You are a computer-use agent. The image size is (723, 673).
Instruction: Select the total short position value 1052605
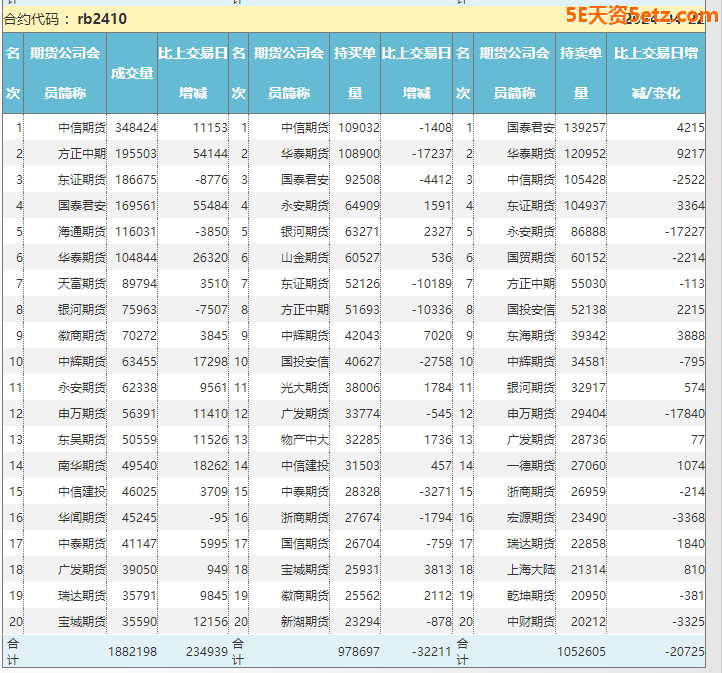[x=581, y=651]
